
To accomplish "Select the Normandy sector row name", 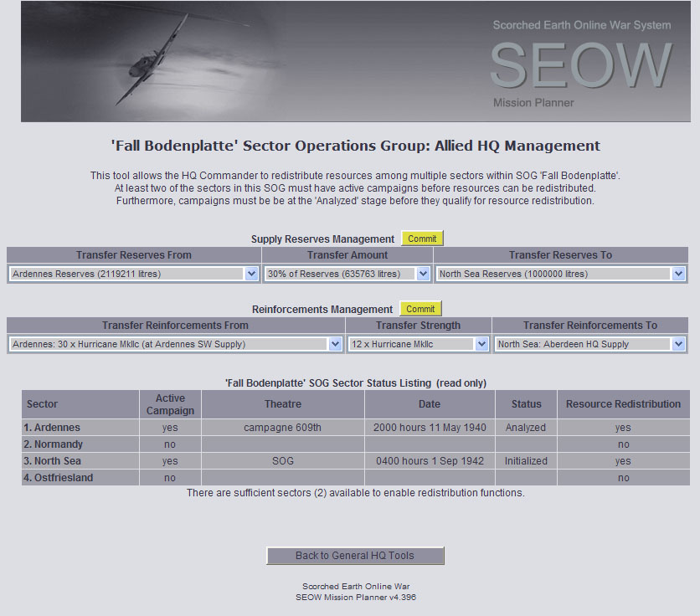I will (x=59, y=444).
